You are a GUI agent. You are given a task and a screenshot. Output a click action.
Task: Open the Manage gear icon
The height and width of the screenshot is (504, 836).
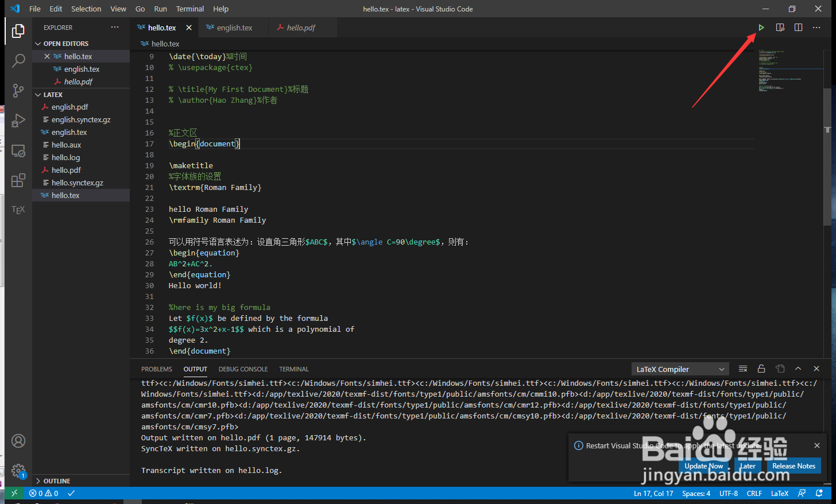18,471
